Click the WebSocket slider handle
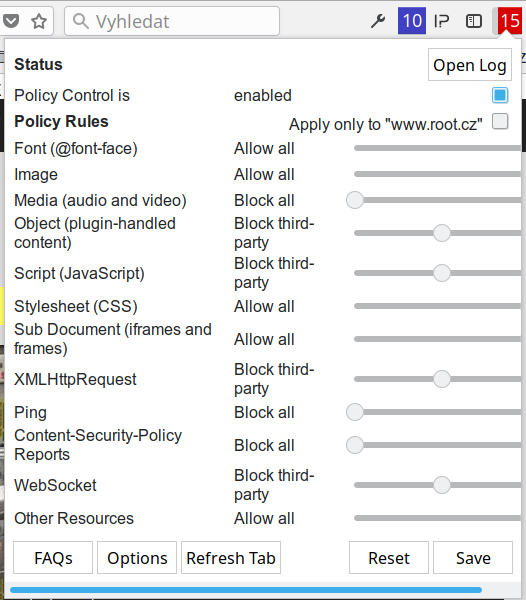This screenshot has width=526, height=600. 442,485
